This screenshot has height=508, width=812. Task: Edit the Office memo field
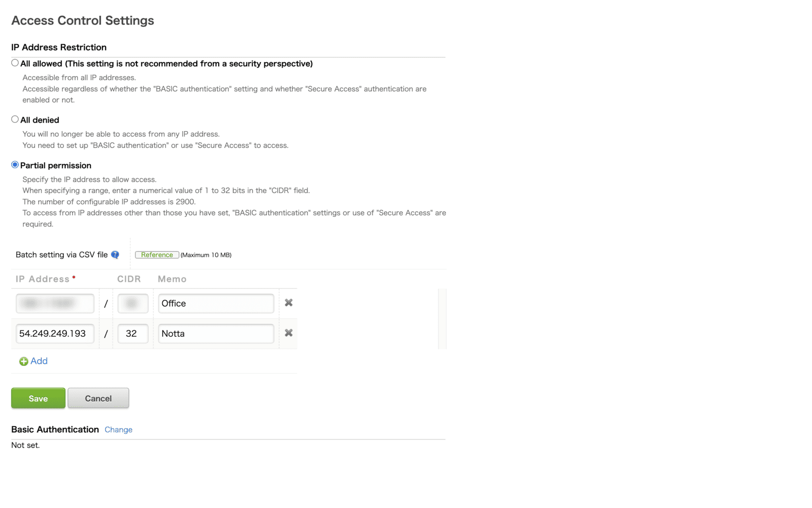point(216,303)
